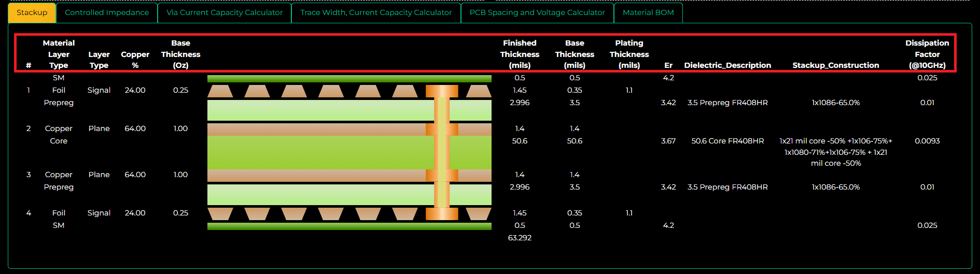Select layer number 4 in the # column
Viewport: 980px width, 274px height.
(x=29, y=213)
